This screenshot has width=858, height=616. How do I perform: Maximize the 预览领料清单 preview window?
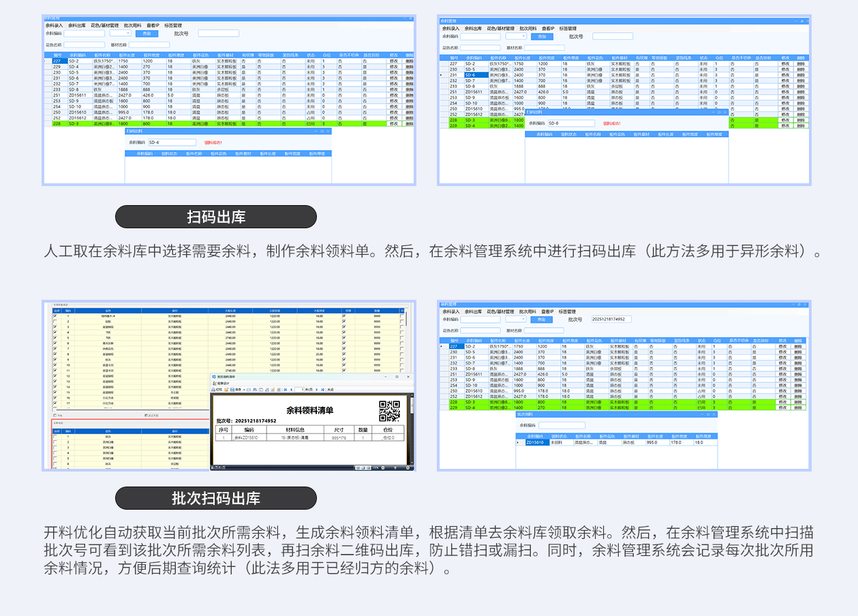point(397,377)
